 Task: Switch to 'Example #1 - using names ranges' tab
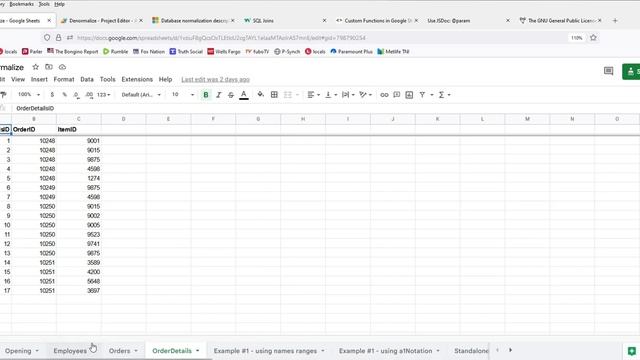coord(265,351)
